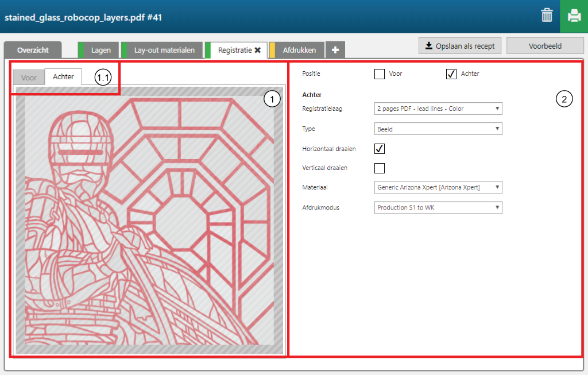Screen dimensions: 588x375
Task: Switch to the Overzicht tab
Action: point(33,50)
